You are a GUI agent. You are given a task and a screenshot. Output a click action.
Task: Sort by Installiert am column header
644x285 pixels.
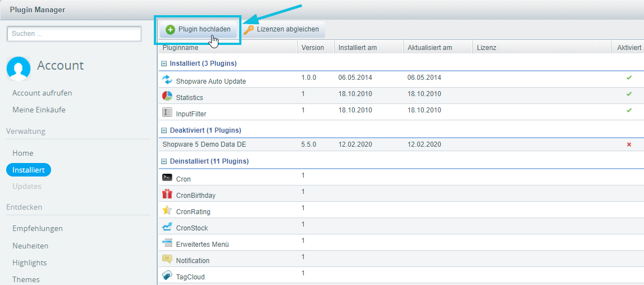(x=369, y=48)
